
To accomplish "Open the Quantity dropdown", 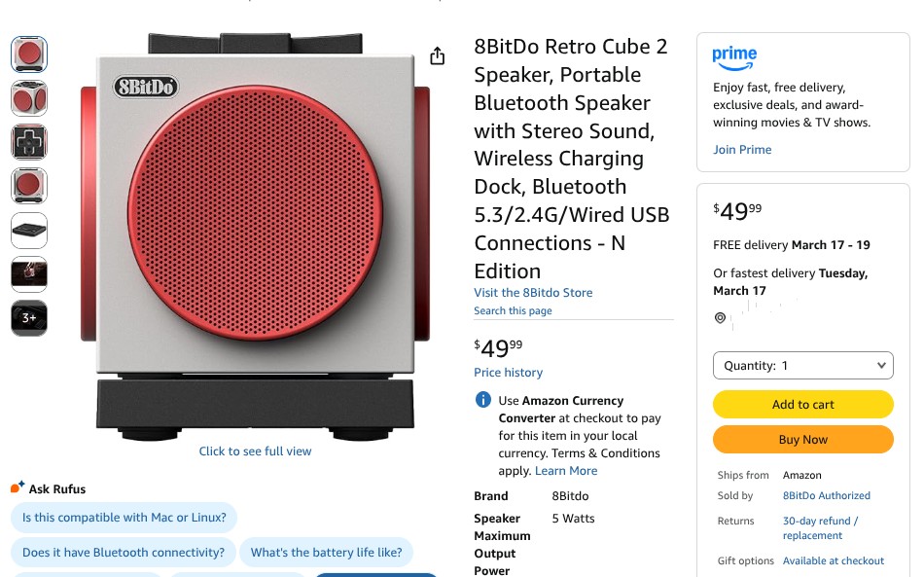I will tap(803, 366).
